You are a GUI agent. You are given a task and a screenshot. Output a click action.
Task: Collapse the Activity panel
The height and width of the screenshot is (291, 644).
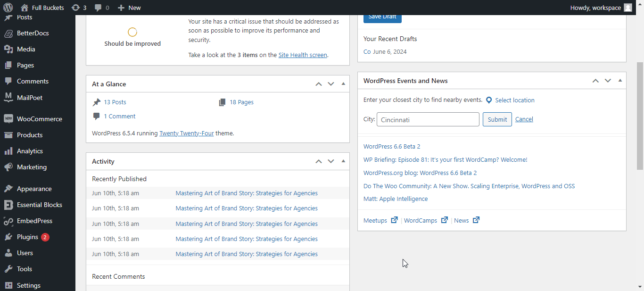click(343, 161)
